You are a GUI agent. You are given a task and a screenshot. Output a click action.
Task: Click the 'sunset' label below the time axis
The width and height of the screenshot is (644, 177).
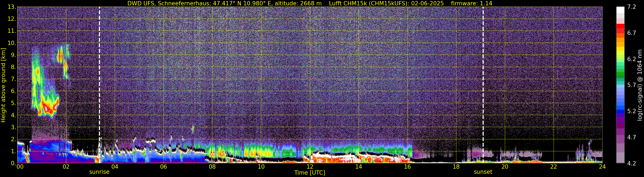coord(483,172)
